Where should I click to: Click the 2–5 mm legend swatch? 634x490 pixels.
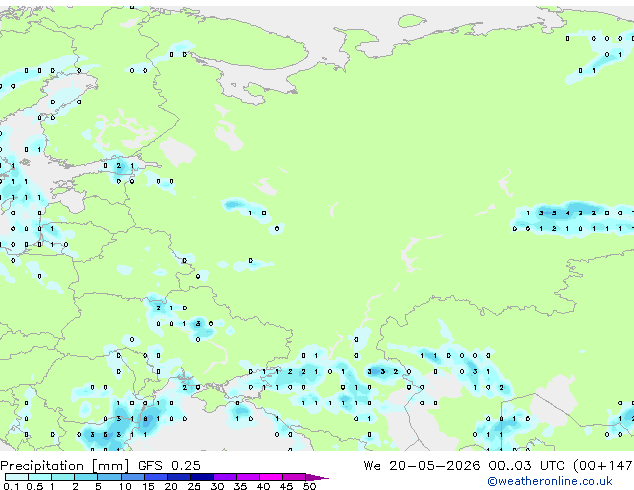(86, 477)
